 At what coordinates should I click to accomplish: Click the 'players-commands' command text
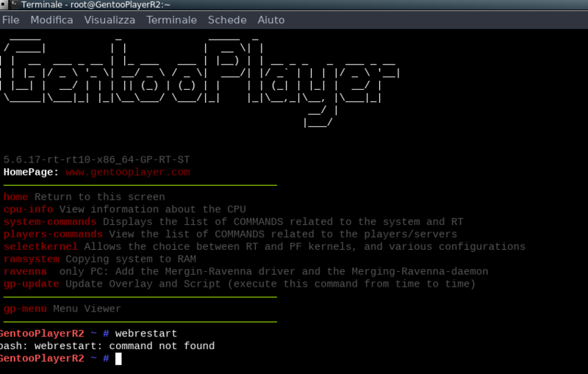pyautogui.click(x=53, y=234)
